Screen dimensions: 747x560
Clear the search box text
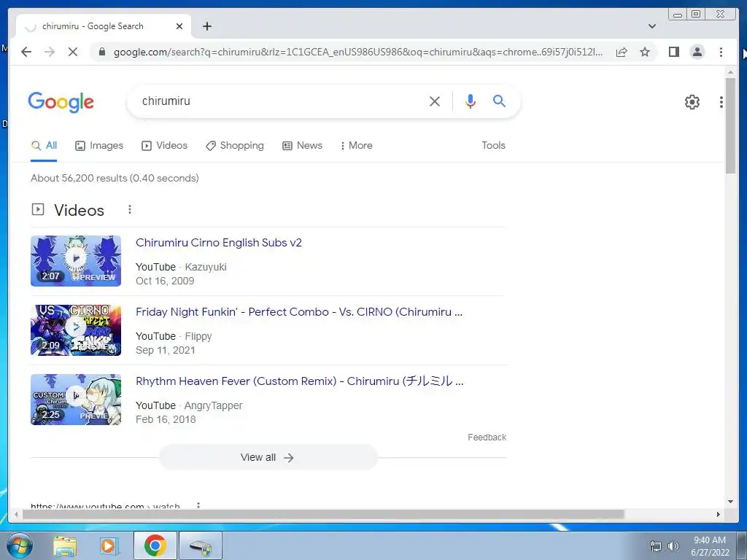435,101
